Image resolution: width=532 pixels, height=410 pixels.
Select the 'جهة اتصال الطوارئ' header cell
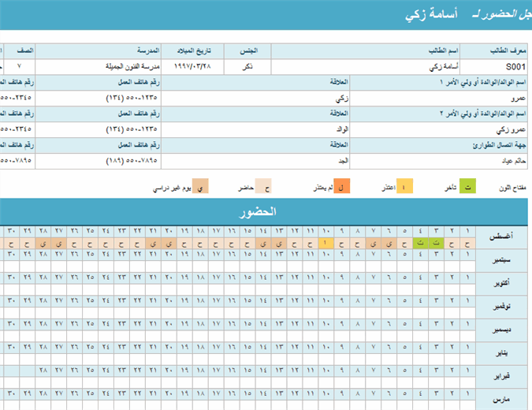pyautogui.click(x=439, y=145)
